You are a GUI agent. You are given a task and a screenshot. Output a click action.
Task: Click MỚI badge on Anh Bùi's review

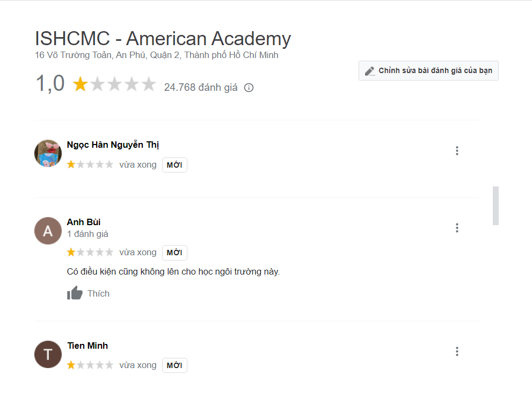point(174,253)
